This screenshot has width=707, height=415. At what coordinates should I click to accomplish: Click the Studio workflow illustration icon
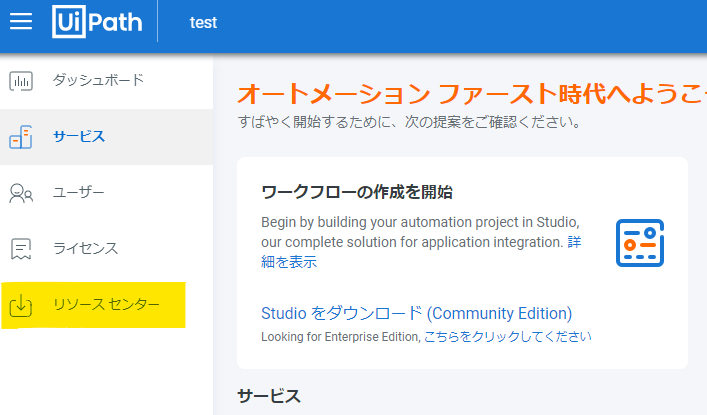640,243
